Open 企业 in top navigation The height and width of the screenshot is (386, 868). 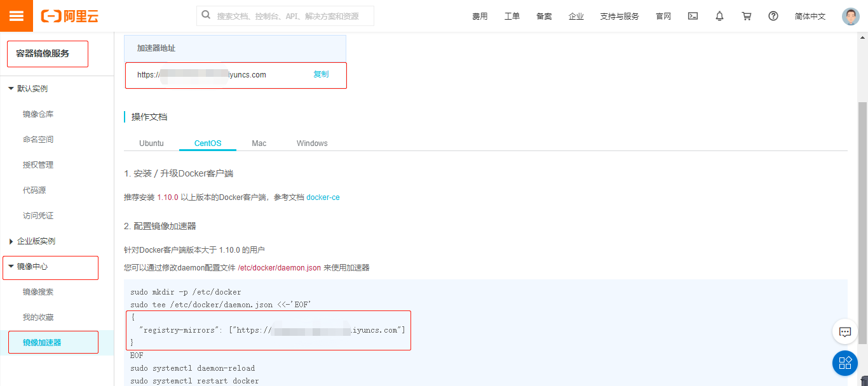point(576,17)
